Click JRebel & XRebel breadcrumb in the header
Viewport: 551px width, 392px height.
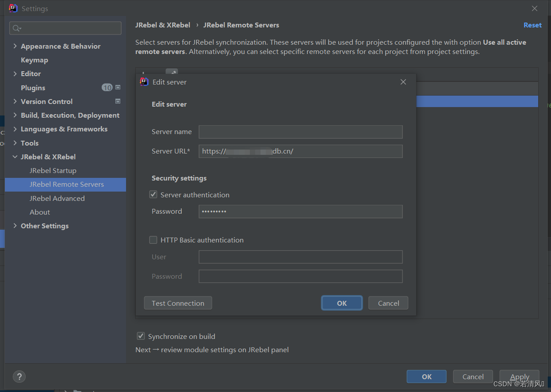(x=163, y=25)
